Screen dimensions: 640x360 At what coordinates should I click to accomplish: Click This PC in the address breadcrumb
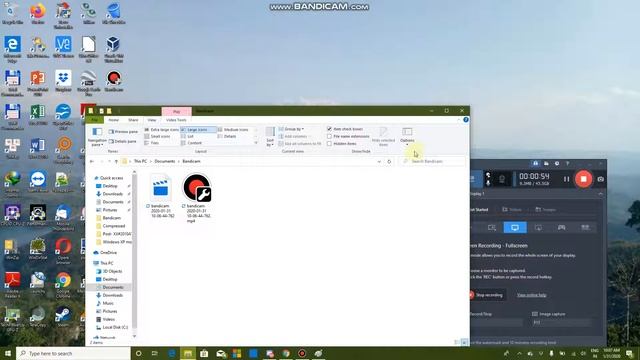(x=140, y=162)
